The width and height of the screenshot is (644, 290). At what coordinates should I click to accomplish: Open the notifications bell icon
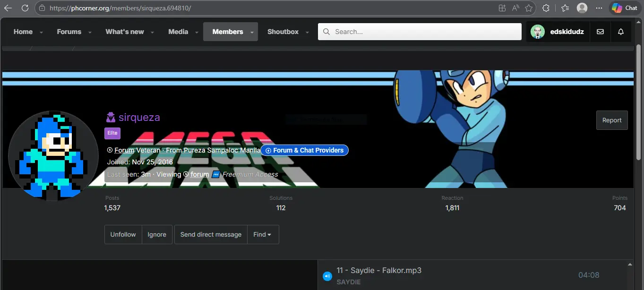point(621,32)
